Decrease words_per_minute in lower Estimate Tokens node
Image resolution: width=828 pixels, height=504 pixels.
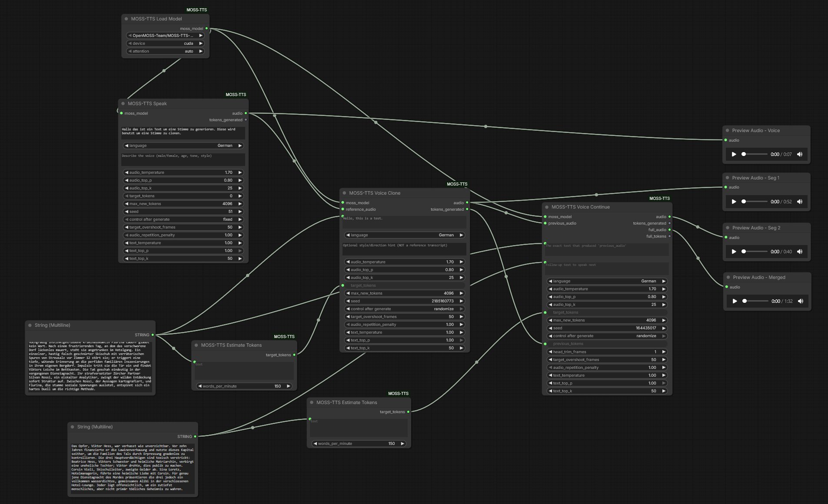tap(315, 444)
